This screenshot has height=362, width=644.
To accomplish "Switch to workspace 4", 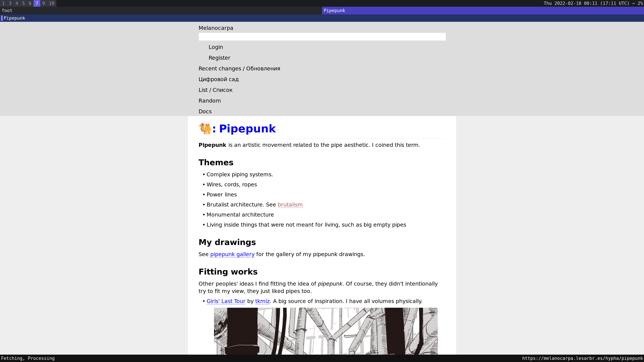I will (x=17, y=3).
